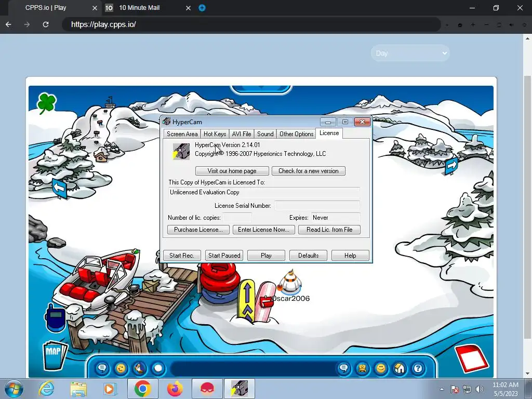Viewport: 532px width, 399px height.
Task: Open the winking emote menu icon
Action: click(x=121, y=368)
